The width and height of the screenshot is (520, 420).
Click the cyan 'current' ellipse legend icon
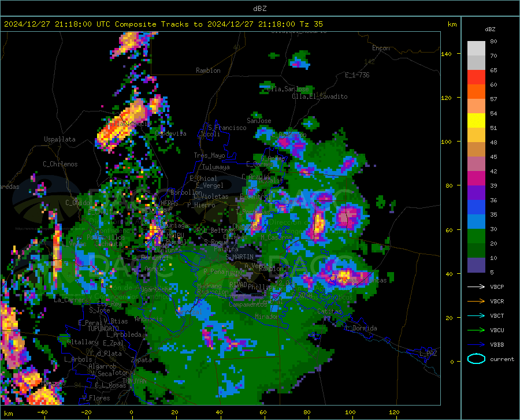click(x=476, y=359)
